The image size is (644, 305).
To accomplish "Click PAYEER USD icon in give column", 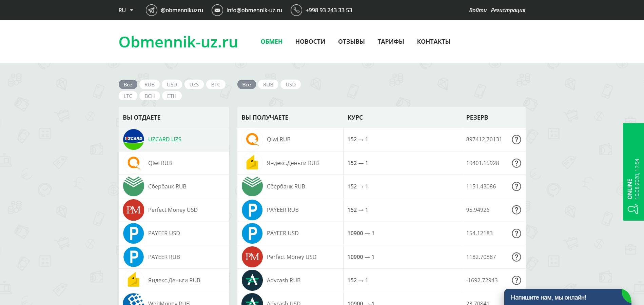I will 134,233.
